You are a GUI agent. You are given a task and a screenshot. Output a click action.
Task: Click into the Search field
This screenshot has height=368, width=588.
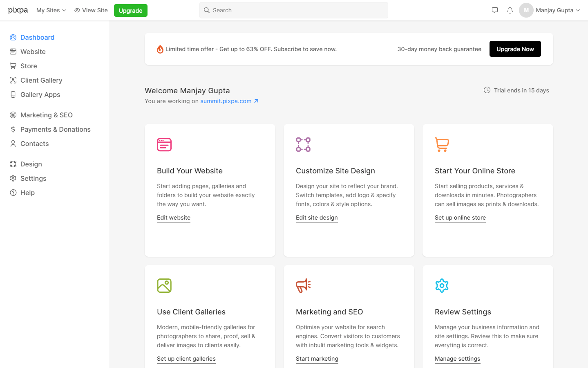(x=293, y=10)
